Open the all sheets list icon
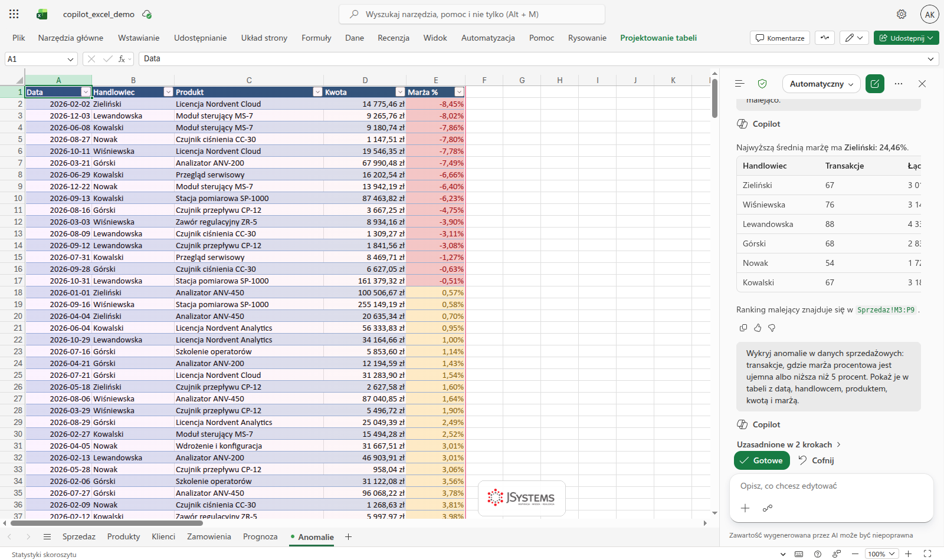944x560 pixels. pos(47,536)
